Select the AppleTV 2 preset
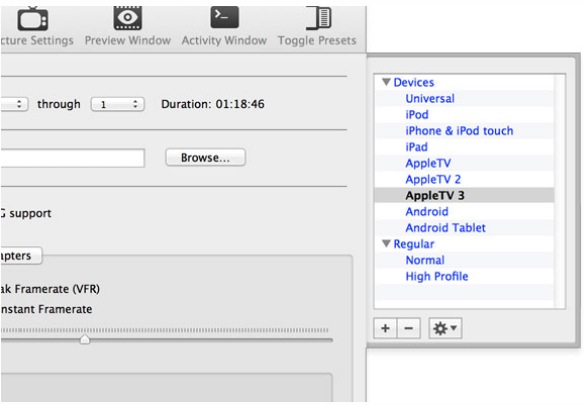The image size is (586, 405). point(464,179)
